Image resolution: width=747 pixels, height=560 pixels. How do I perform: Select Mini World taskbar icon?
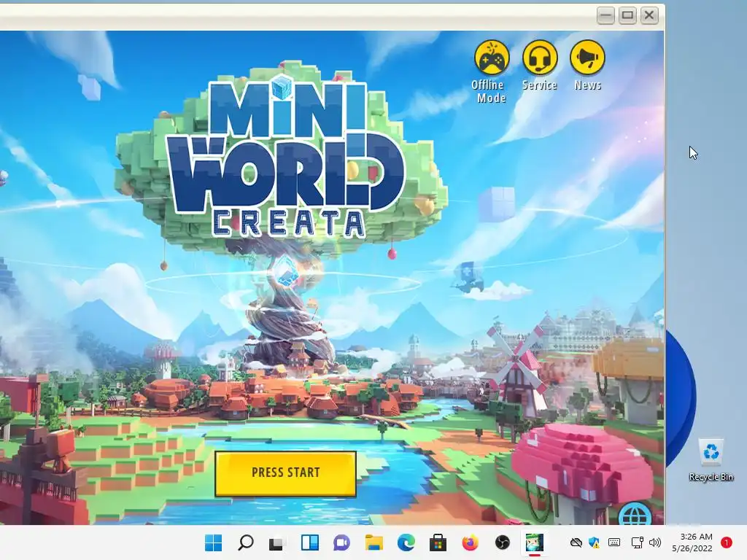535,542
